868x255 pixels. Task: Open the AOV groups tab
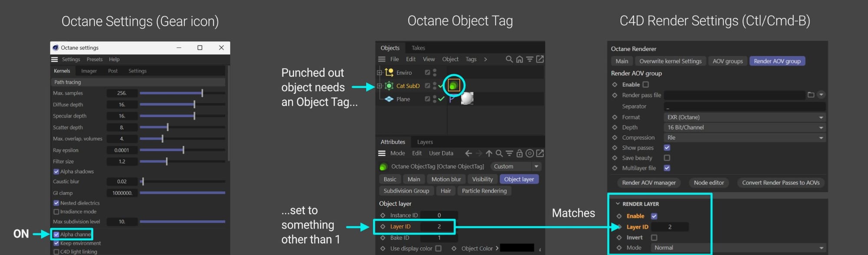pos(728,61)
